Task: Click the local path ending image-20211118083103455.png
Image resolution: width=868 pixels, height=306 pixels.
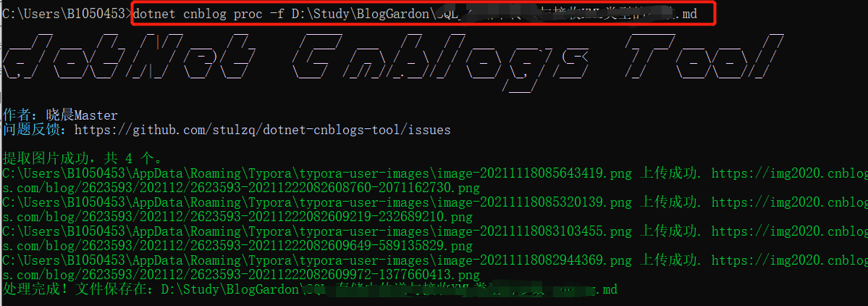Action: (316, 231)
